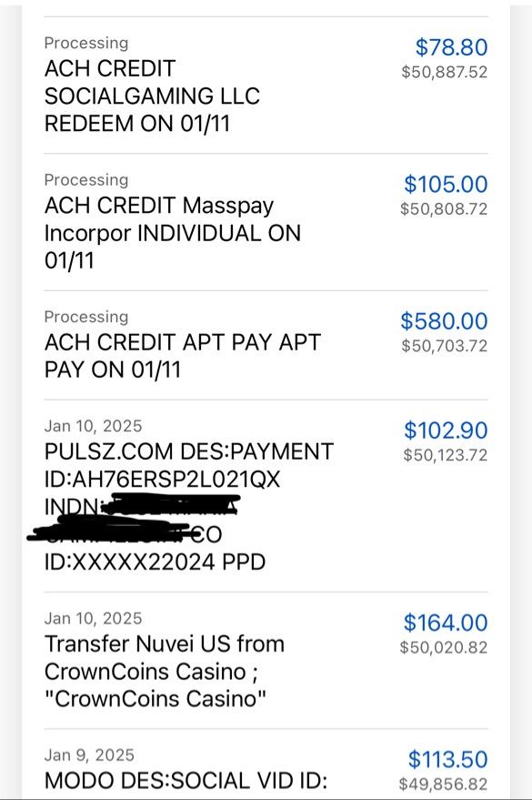
Task: Open the SOCIALGAMING LLC redeem transaction
Action: click(266, 86)
